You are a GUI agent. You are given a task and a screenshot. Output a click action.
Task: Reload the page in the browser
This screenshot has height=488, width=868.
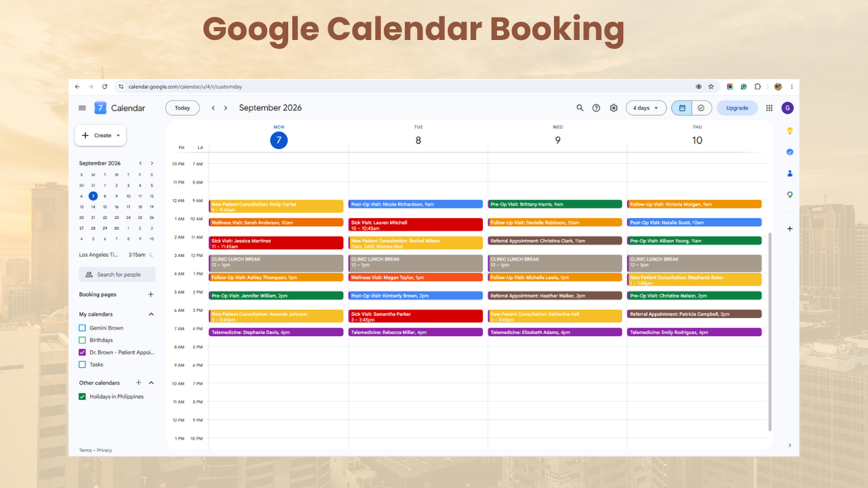click(104, 87)
